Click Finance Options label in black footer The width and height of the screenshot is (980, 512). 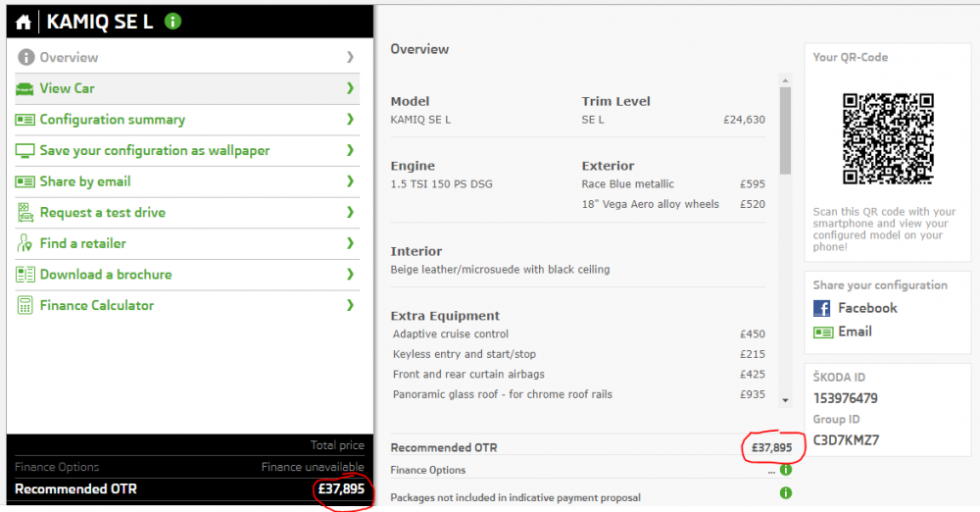pyautogui.click(x=57, y=467)
